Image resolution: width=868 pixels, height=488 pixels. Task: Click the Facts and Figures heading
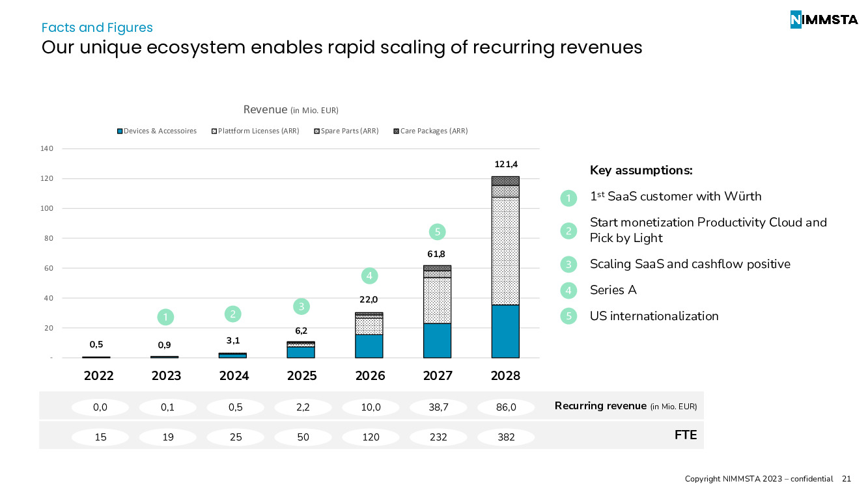[97, 27]
